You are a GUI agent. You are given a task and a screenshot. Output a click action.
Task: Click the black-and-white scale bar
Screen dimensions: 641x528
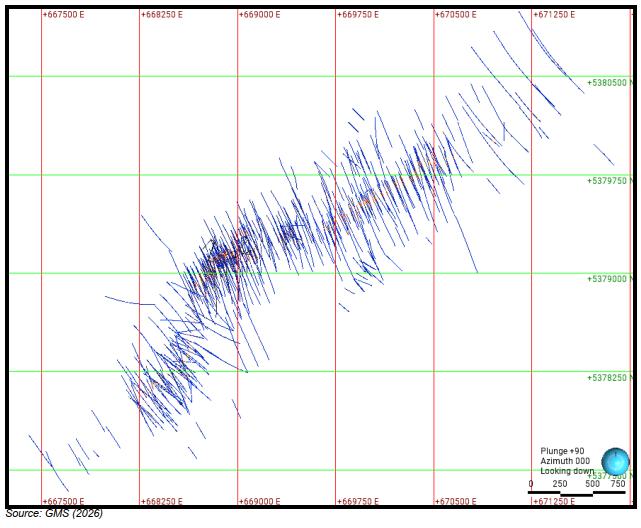(576, 493)
